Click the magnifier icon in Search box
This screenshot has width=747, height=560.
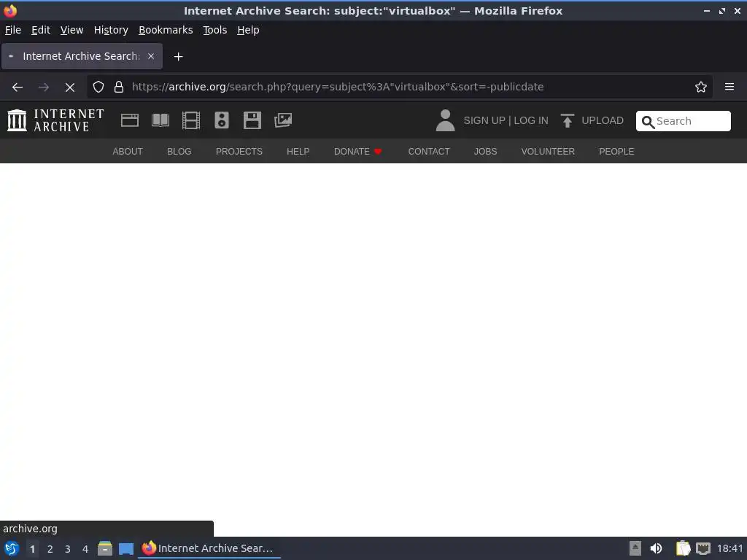point(648,122)
